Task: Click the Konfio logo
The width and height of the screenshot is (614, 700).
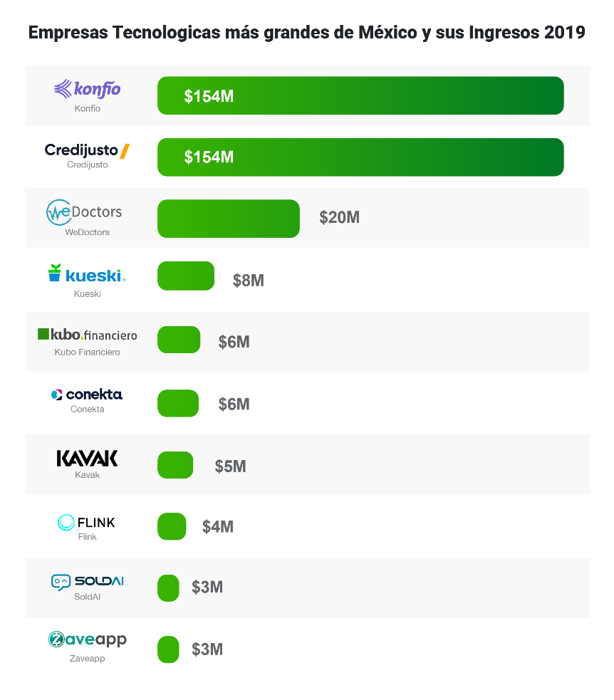Action: click(x=87, y=89)
